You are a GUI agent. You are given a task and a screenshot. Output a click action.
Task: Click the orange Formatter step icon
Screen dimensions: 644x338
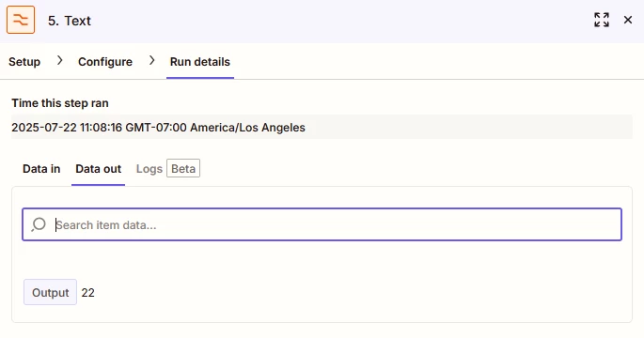point(21,20)
